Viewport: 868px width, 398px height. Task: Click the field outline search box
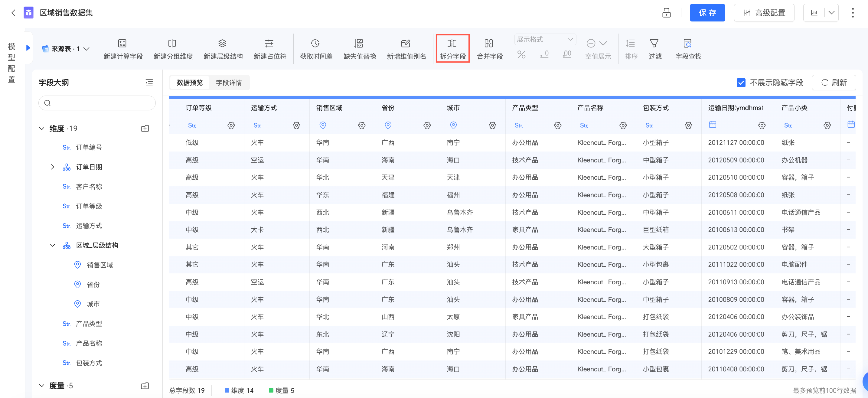point(97,103)
